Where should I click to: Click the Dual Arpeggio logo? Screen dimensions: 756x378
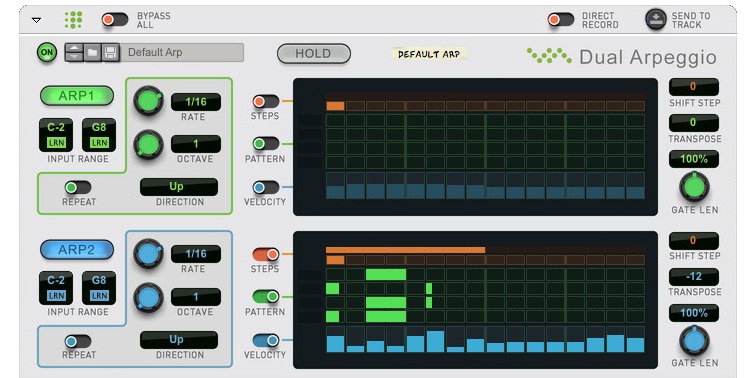click(622, 57)
